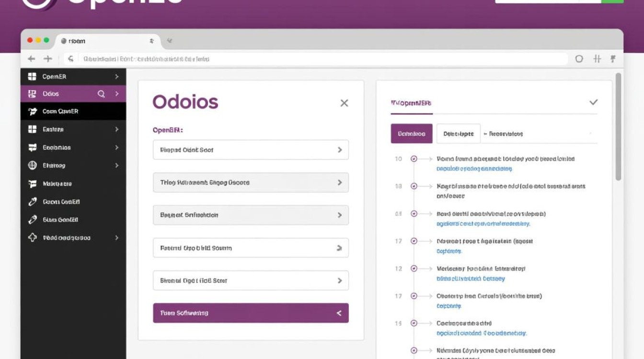The height and width of the screenshot is (359, 644).
Task: Open the blue link under timeline row 10
Action: [x=474, y=168]
